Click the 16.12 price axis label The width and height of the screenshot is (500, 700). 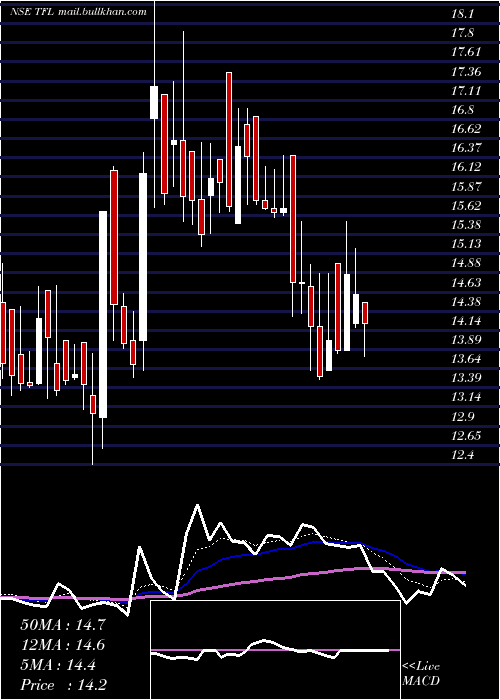click(x=466, y=167)
